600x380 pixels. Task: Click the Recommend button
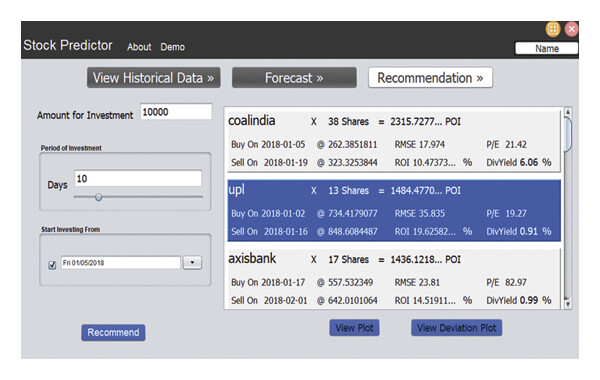(x=113, y=333)
